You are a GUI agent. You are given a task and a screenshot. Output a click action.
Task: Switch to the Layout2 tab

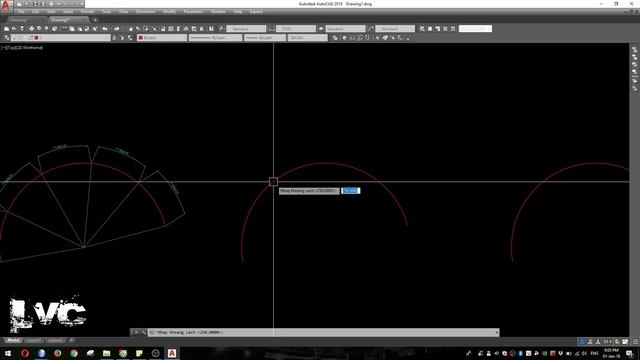tap(55, 340)
